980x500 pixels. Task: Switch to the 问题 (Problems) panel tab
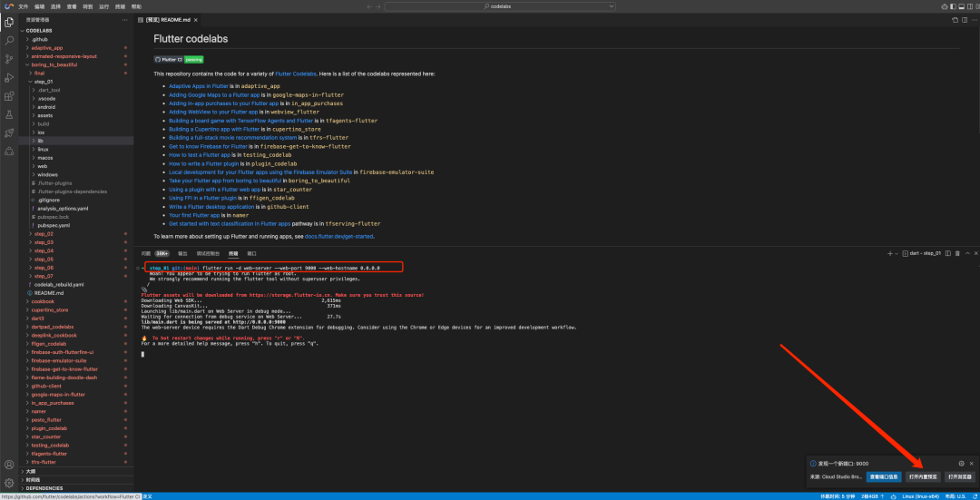pos(145,254)
